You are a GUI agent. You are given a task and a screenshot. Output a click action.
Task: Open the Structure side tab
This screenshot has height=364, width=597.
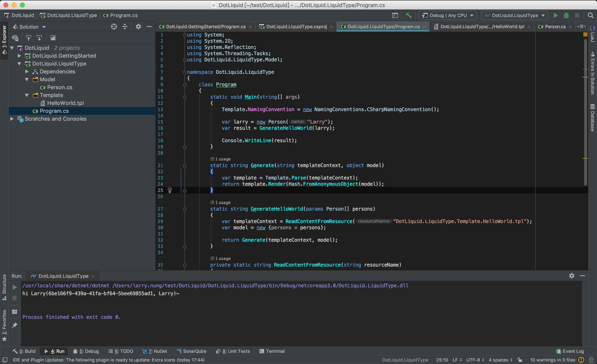pos(4,288)
